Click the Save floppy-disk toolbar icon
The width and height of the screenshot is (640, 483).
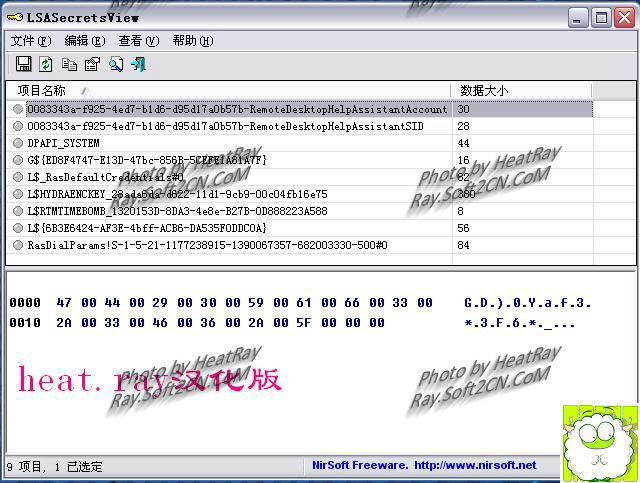(x=23, y=64)
